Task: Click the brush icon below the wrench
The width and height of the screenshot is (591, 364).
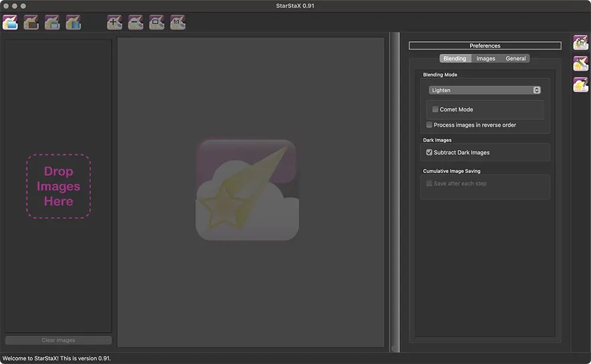Action: tap(581, 84)
